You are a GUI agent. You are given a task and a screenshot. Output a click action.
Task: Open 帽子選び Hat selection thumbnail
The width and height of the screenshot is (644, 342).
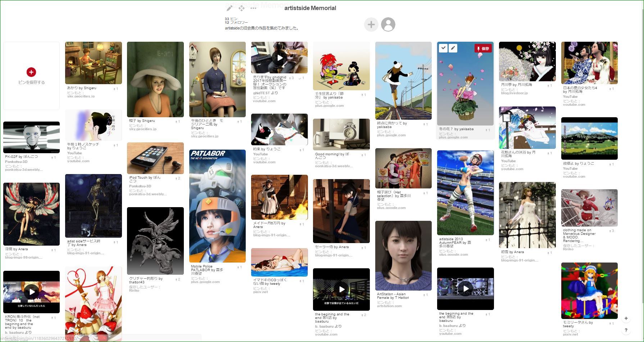click(x=403, y=168)
